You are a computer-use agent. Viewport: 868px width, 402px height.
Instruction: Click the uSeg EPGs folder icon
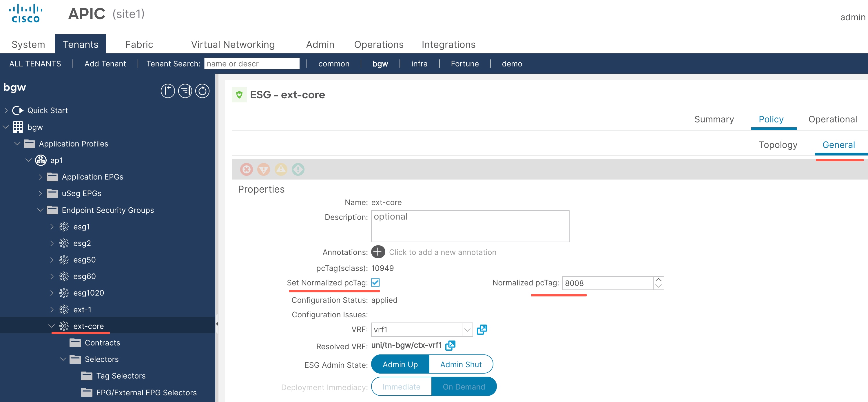point(52,193)
